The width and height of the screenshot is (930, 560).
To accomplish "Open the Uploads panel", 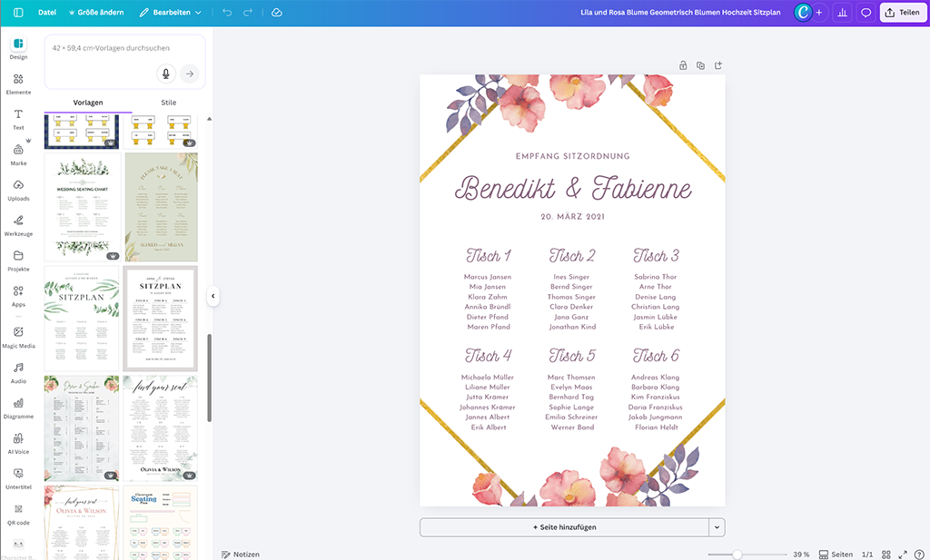I will 18,191.
